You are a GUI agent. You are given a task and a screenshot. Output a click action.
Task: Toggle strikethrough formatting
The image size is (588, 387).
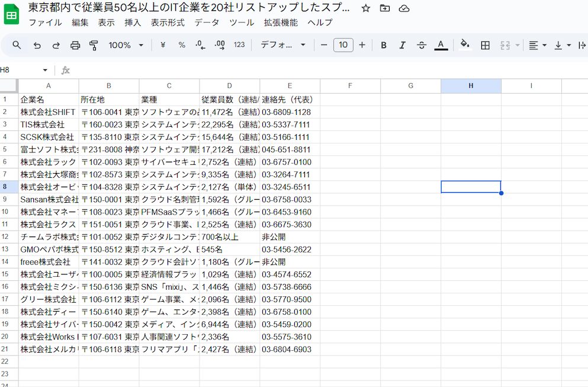coord(422,45)
